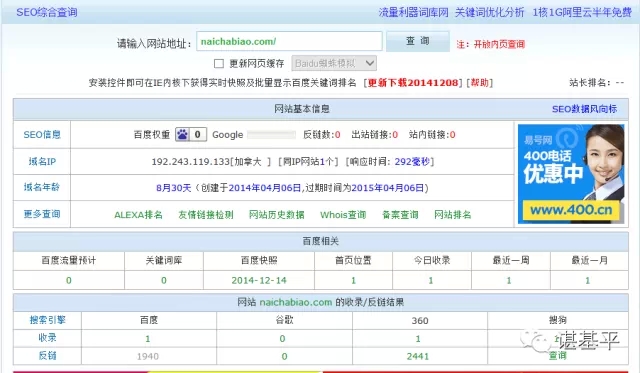Open the 帮助 help link
Viewport: 640px width, 373px height.
479,83
